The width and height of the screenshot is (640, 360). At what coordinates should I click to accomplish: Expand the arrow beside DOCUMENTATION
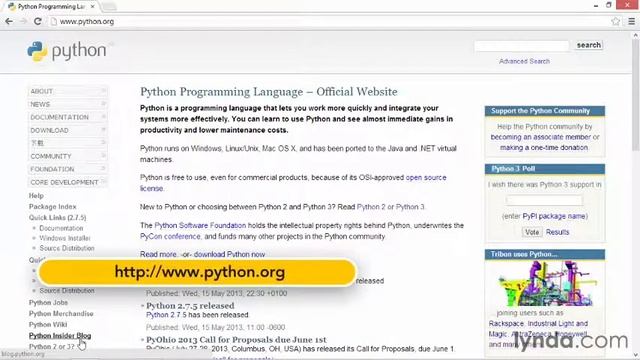coord(103,117)
